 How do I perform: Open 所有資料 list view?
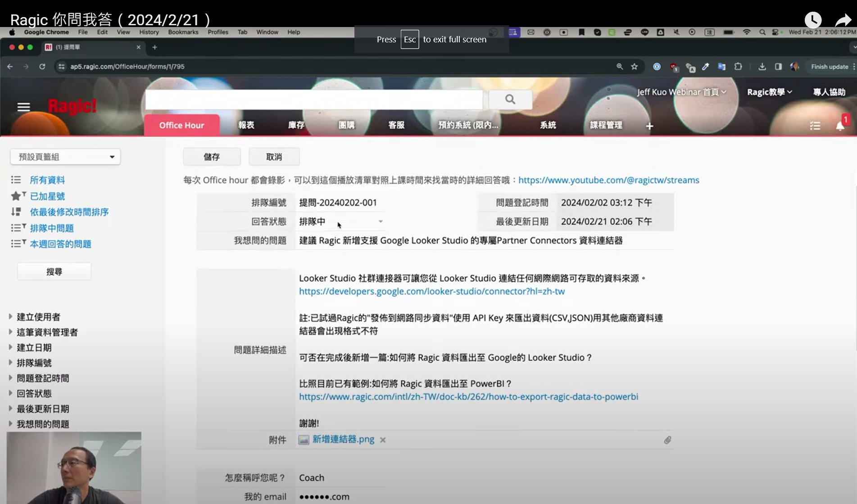tap(47, 180)
